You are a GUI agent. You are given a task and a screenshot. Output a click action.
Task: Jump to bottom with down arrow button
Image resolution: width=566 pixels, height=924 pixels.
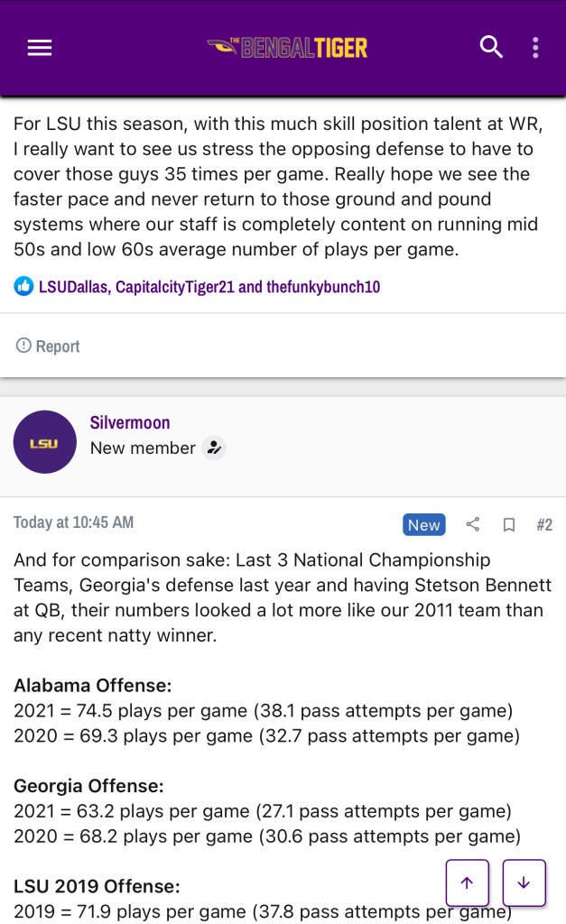524,882
